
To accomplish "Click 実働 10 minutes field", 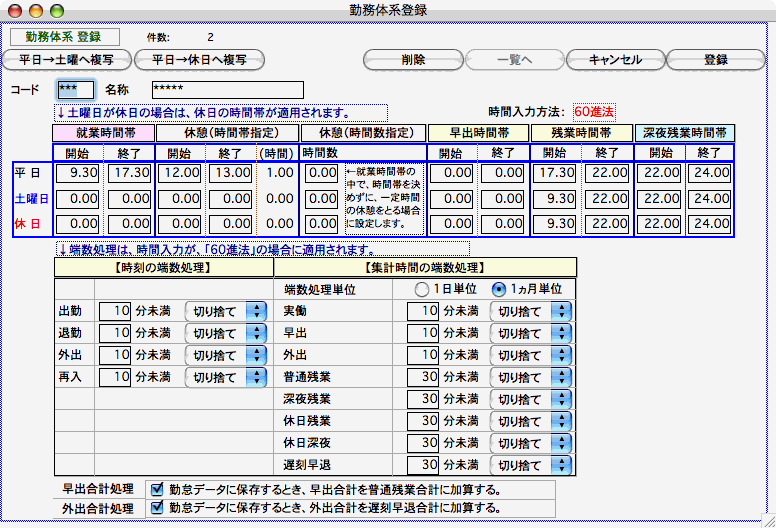I will pyautogui.click(x=423, y=311).
